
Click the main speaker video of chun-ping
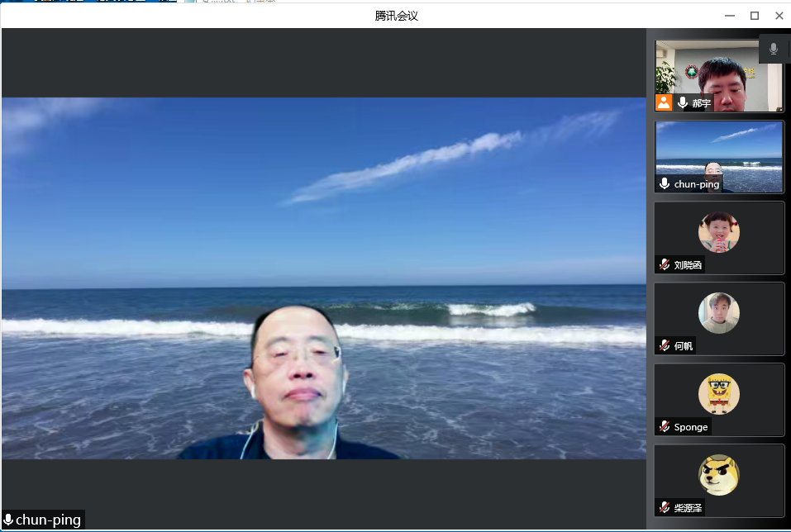tap(324, 278)
